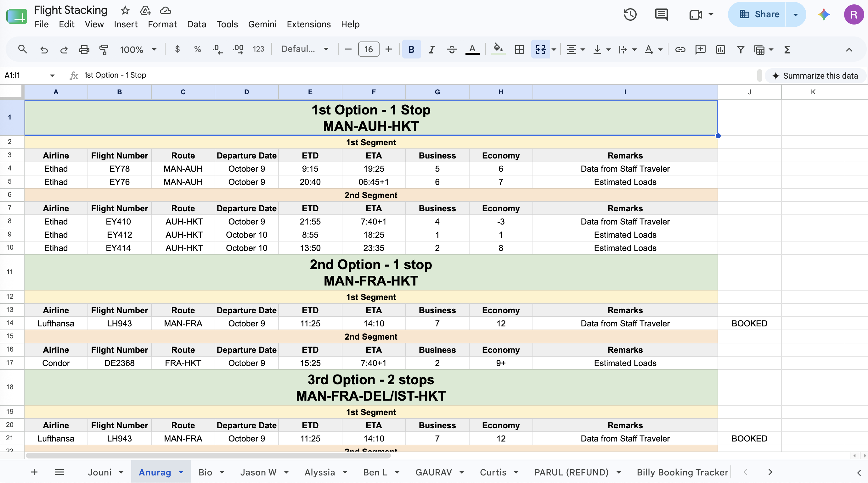Format as currency with dollar icon
Viewport: 868px width, 483px height.
(x=177, y=49)
